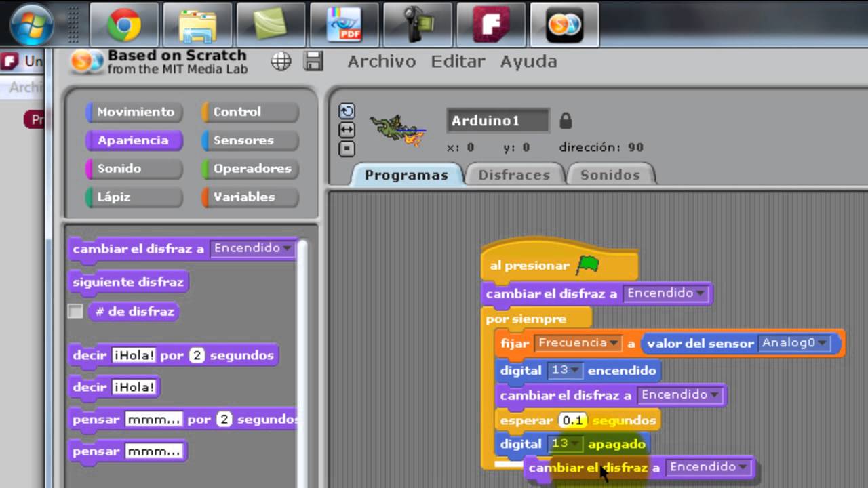
Task: Click the green flag in hat block
Action: (587, 265)
